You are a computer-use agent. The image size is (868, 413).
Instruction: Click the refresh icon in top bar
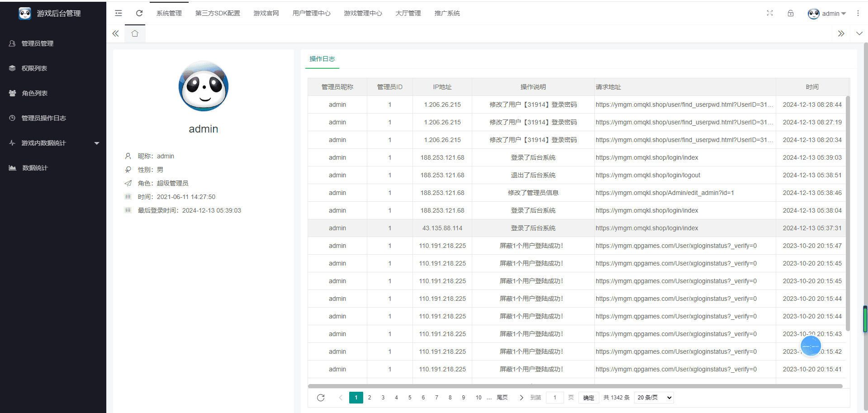(139, 13)
